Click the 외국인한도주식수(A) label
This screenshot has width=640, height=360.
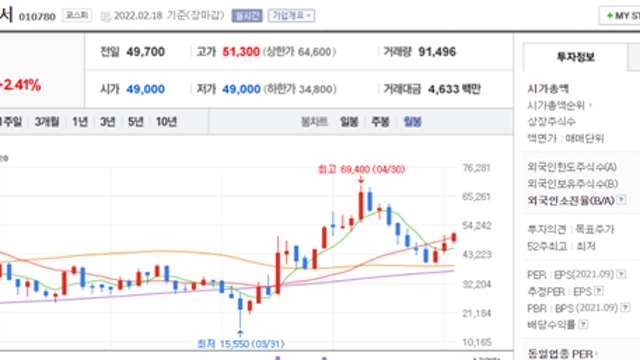(x=572, y=167)
